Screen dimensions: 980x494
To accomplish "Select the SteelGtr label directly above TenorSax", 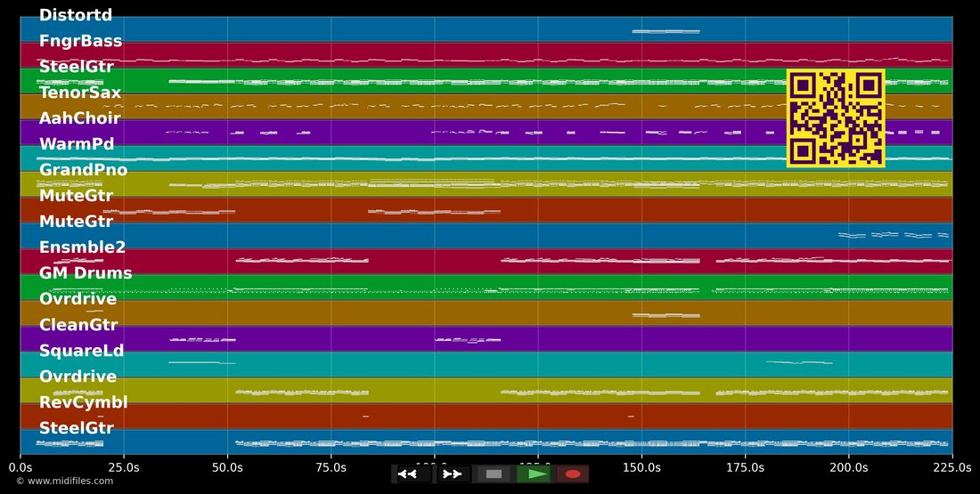I will click(77, 67).
